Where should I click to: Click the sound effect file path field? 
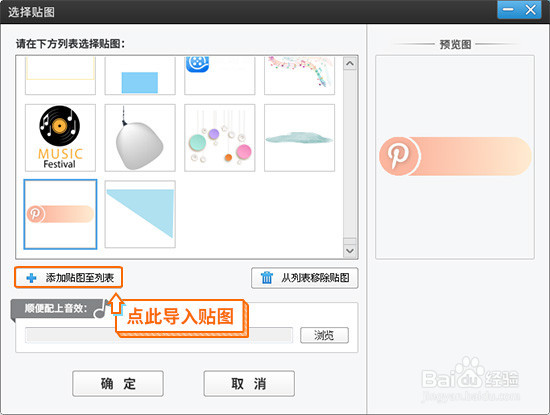click(159, 335)
